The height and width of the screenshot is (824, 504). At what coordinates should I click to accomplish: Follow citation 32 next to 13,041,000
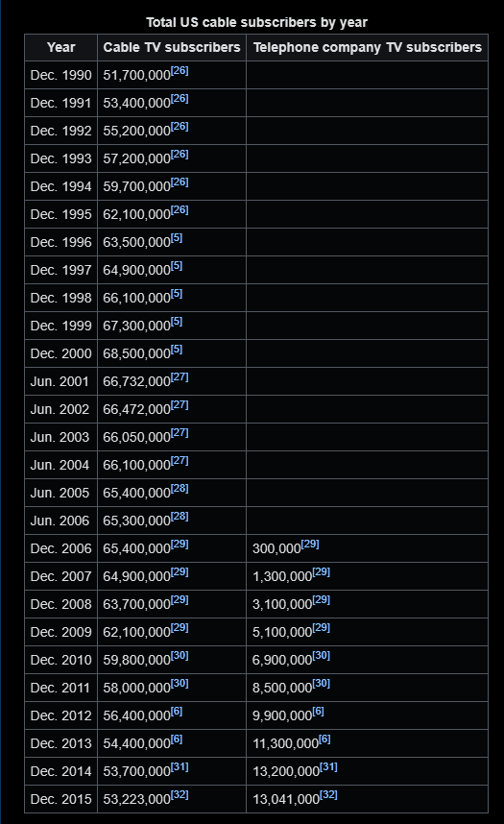(x=328, y=795)
